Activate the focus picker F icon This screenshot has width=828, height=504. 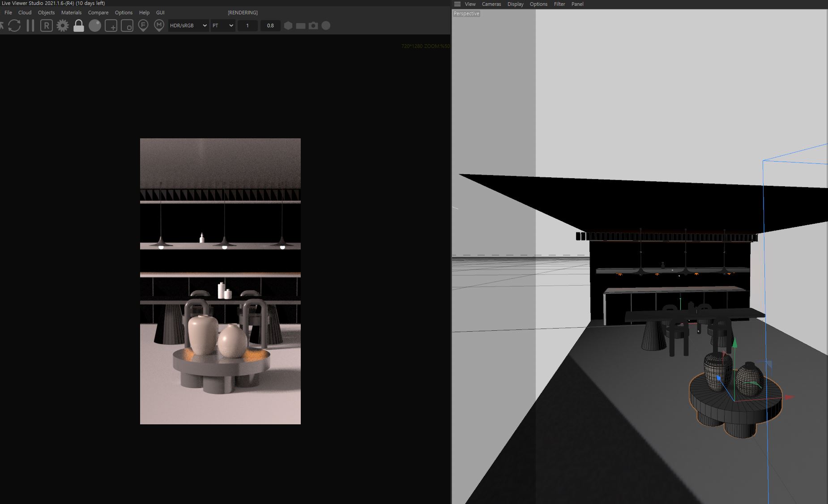coord(143,26)
